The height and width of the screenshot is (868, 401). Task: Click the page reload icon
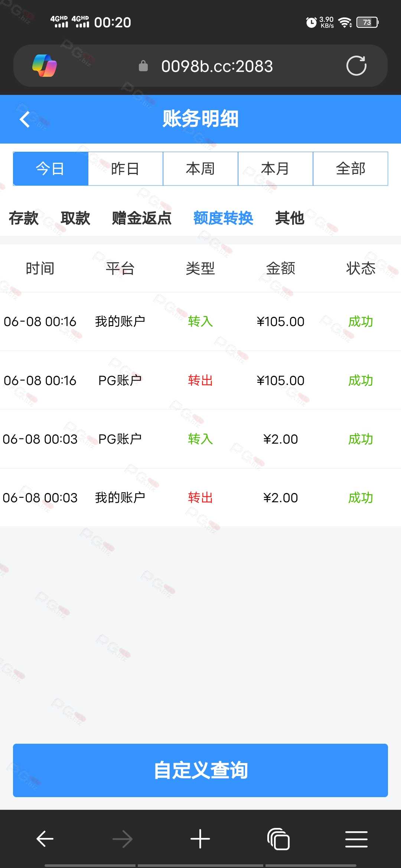356,66
